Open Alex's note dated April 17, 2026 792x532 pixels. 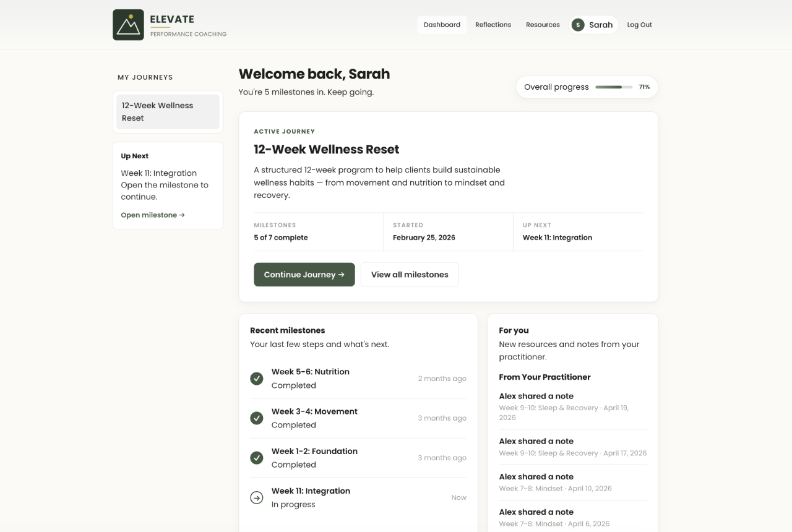click(573, 447)
